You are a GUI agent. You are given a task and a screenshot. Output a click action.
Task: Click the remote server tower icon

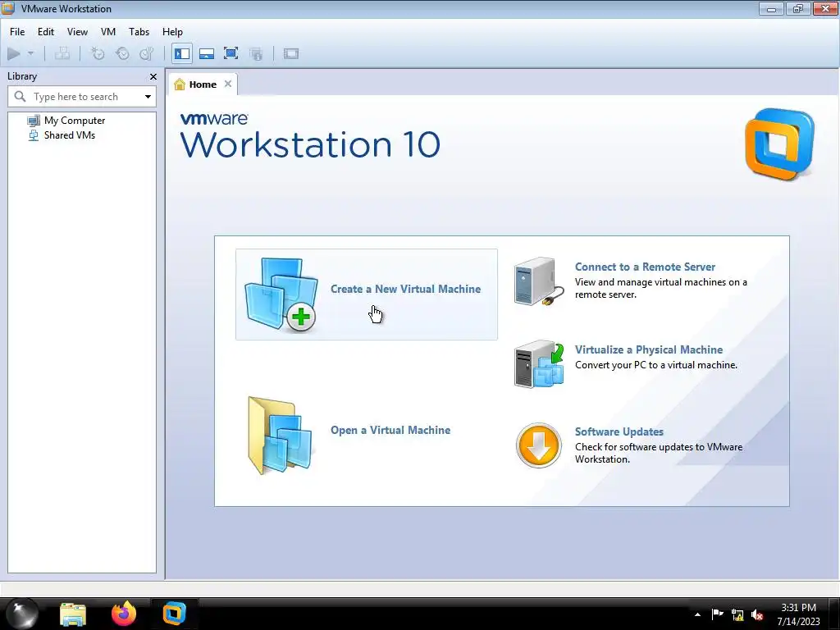coord(539,282)
